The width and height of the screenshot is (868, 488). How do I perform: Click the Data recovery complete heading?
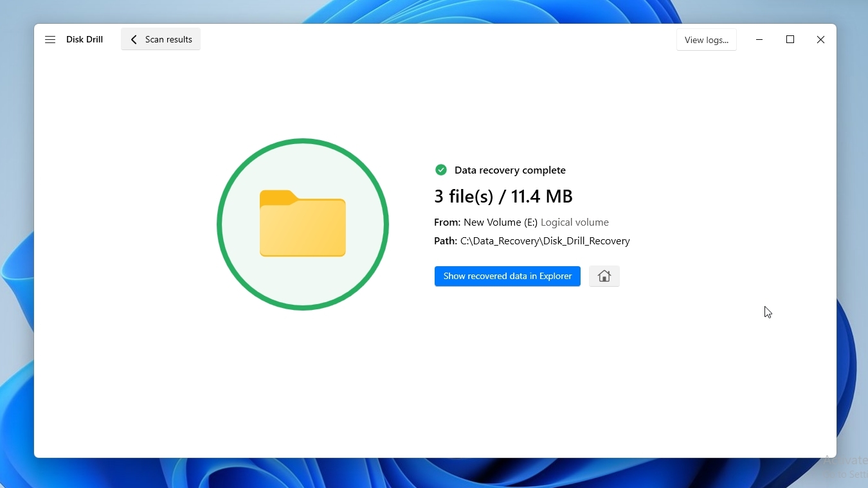tap(510, 170)
